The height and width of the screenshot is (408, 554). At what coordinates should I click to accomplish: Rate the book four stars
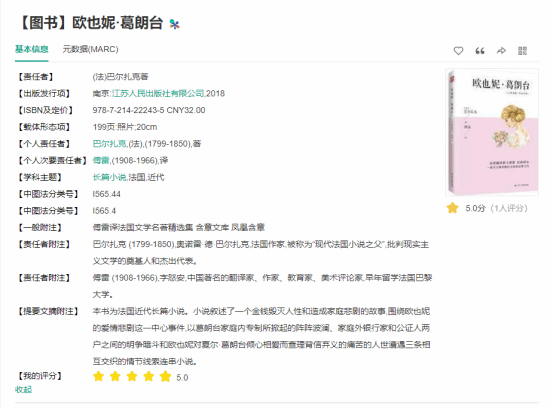(x=149, y=376)
